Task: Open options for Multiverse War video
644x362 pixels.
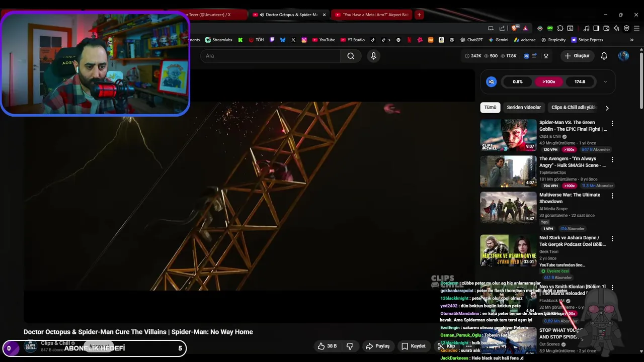Action: tap(612, 196)
